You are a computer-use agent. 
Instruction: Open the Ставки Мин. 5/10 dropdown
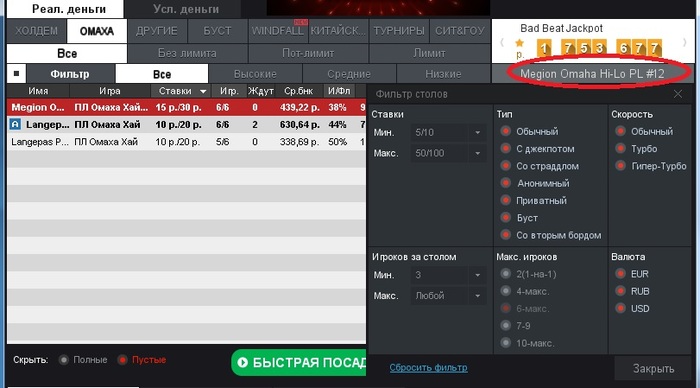(x=448, y=133)
